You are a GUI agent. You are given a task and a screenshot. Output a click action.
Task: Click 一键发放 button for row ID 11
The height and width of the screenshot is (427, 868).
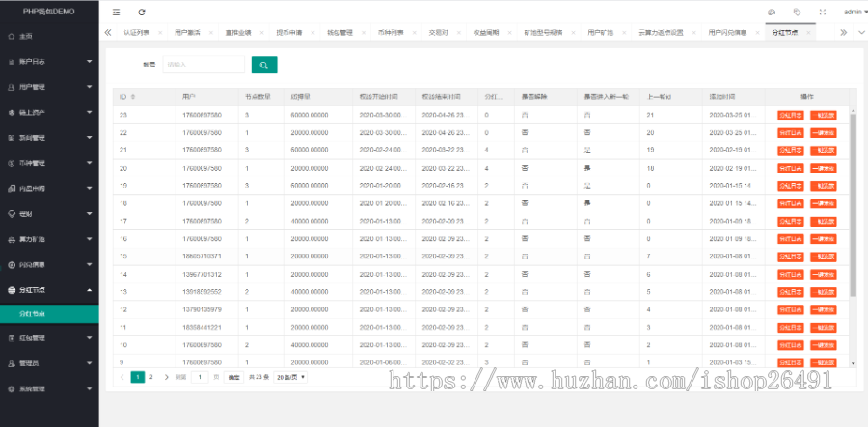click(824, 328)
